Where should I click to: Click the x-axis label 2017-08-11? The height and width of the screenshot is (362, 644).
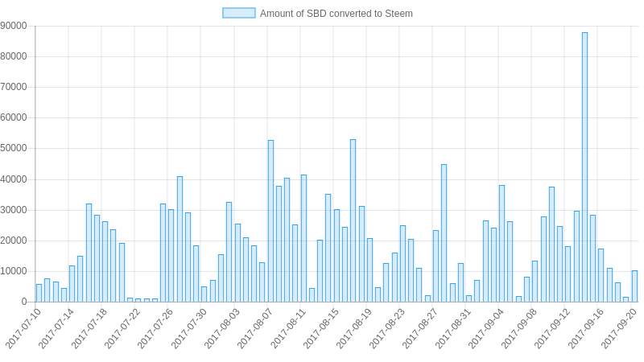(x=288, y=329)
